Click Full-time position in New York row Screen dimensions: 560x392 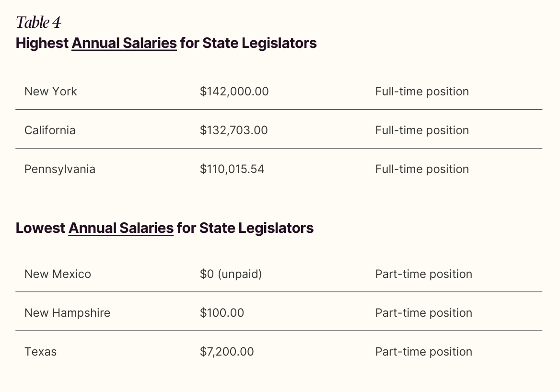point(422,92)
